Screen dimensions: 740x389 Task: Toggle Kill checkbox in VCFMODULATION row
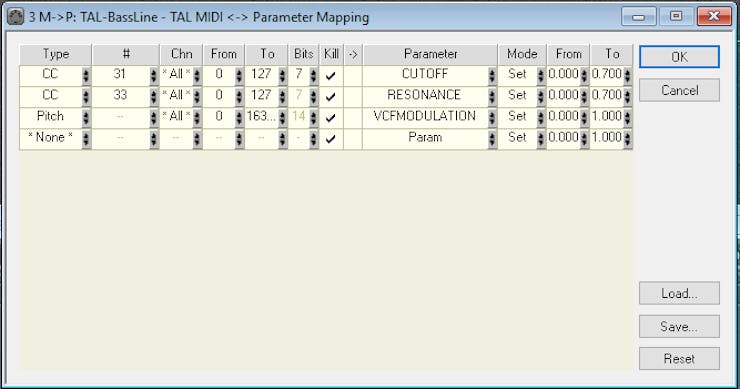point(331,118)
